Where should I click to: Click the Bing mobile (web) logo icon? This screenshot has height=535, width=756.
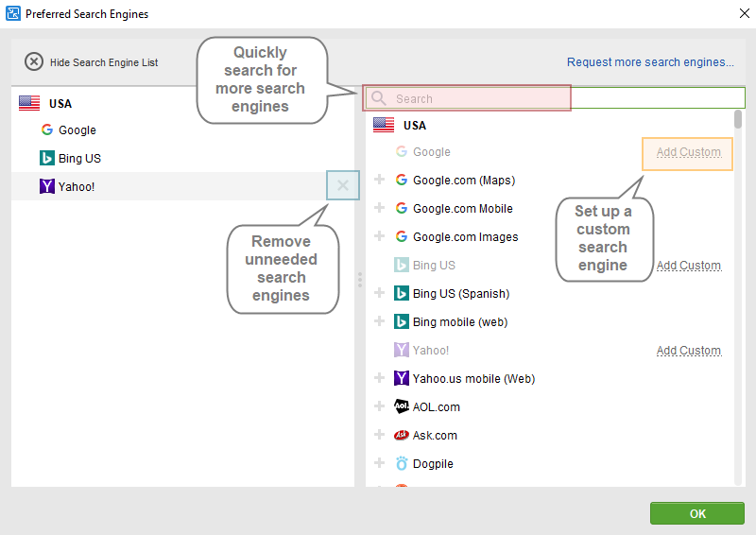click(401, 321)
